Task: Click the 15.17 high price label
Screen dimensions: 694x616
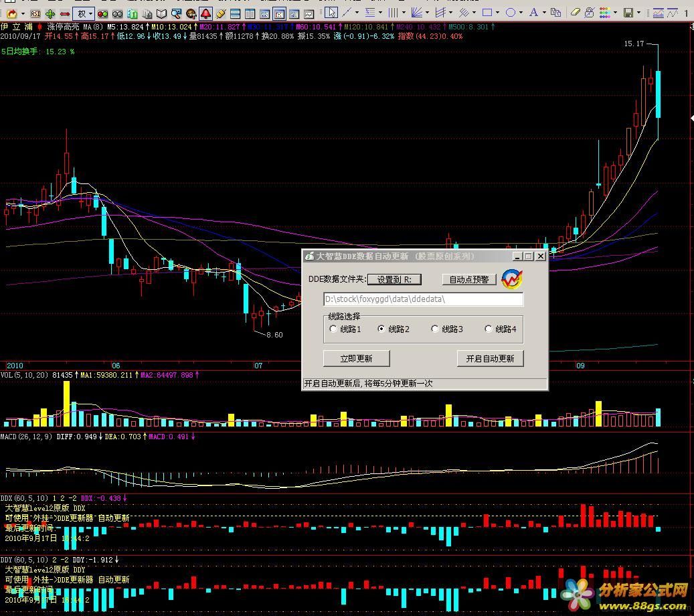Action: [x=634, y=44]
